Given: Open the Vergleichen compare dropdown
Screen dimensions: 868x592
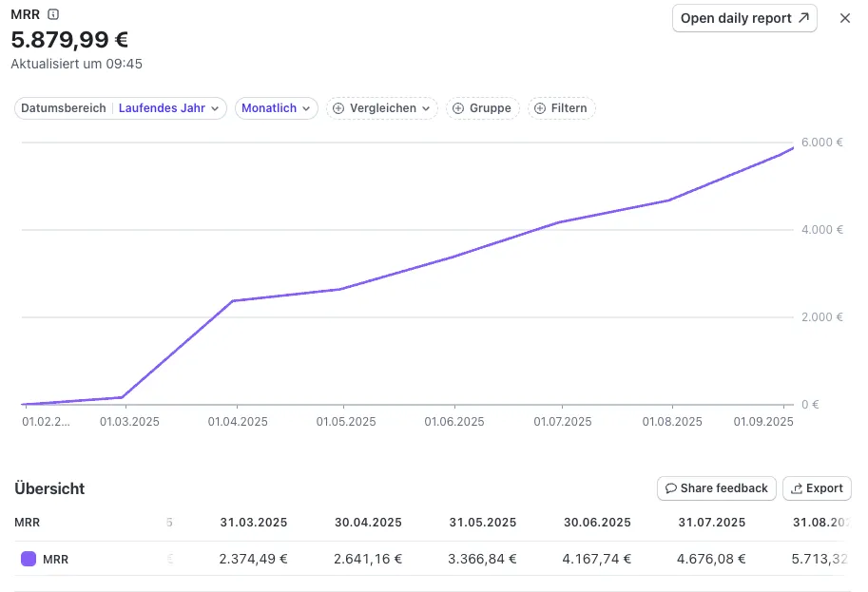Looking at the screenshot, I should (x=382, y=108).
